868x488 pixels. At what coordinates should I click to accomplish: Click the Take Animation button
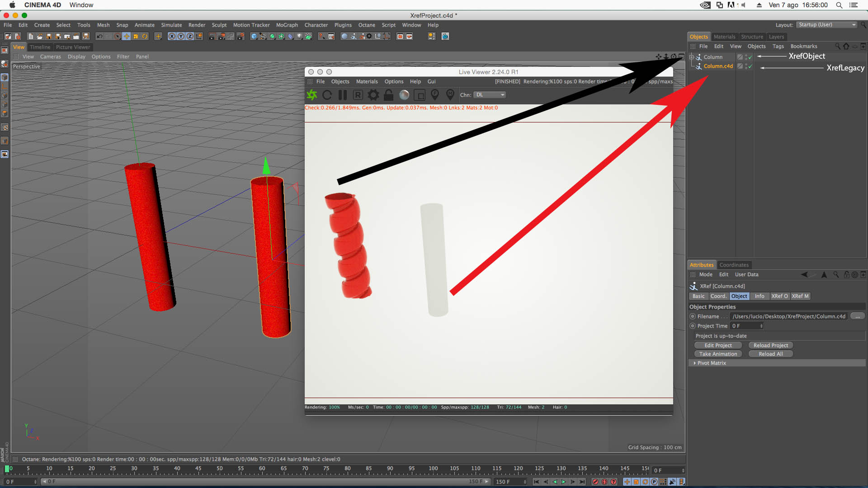[x=718, y=354]
